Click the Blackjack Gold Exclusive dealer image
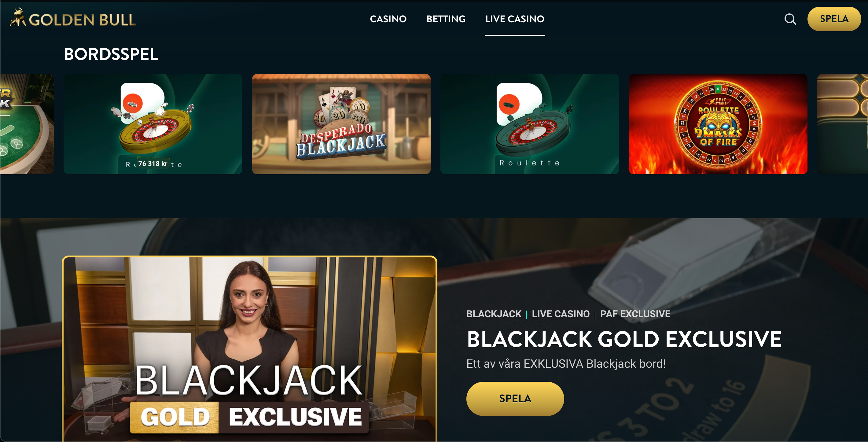868x442 pixels. click(x=249, y=349)
